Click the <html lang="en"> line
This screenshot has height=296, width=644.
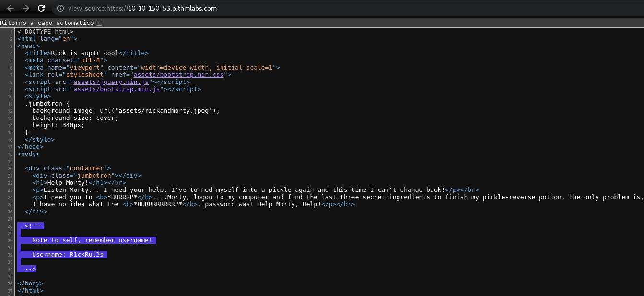(47, 39)
